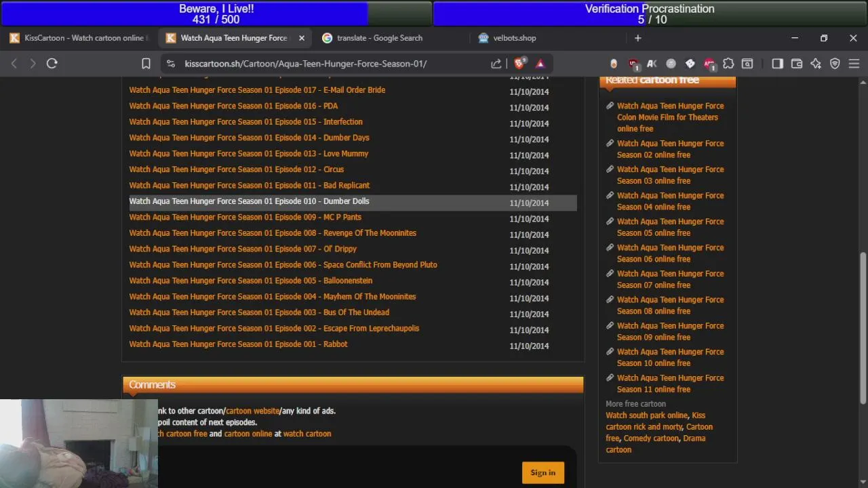
Task: Open the Comedy cartoon link
Action: click(x=651, y=439)
